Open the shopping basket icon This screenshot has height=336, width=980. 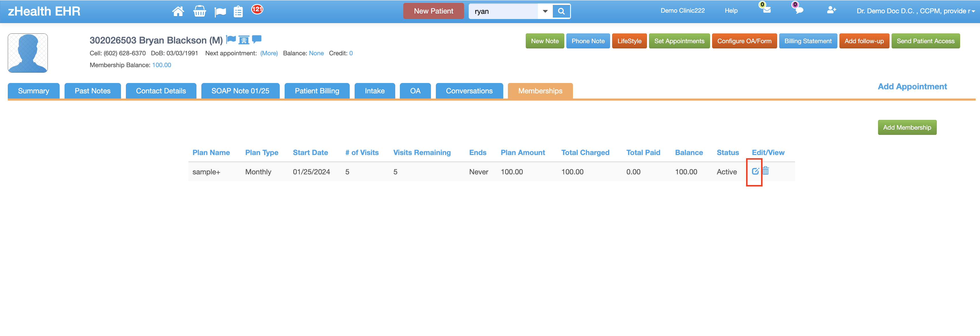(x=199, y=12)
